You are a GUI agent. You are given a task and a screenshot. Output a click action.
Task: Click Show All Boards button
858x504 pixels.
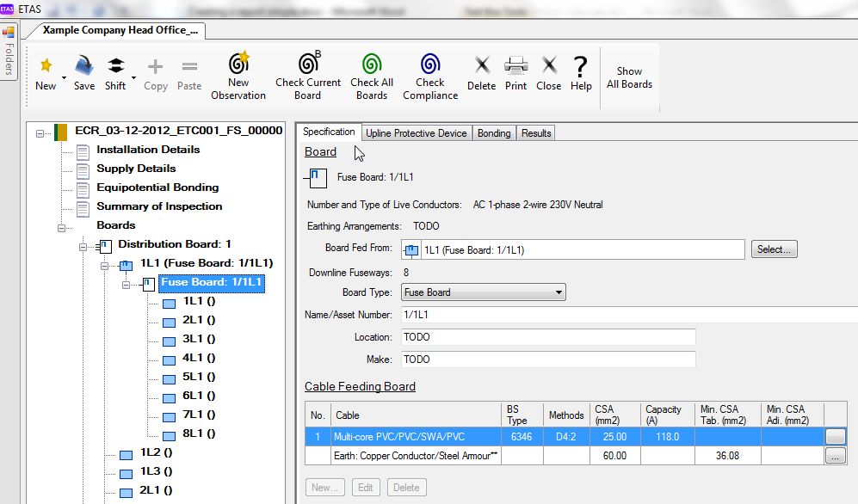[629, 77]
